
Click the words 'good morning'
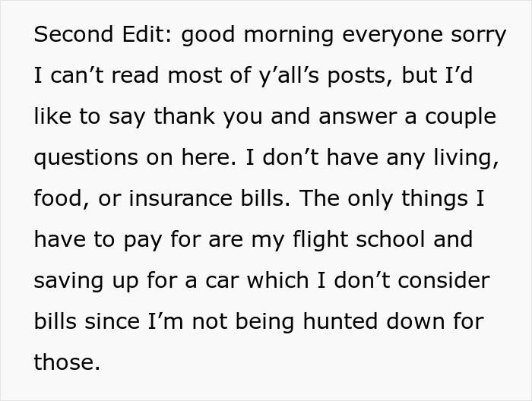click(250, 36)
